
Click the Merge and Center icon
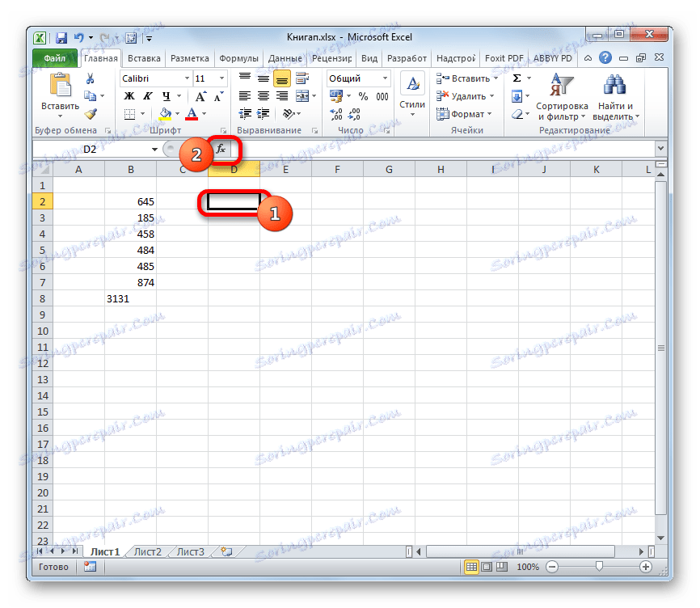coord(302,96)
